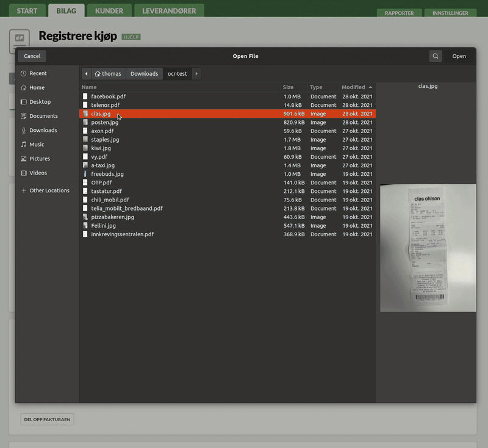
Task: Click the file icon of telenor.pdf
Action: point(85,105)
